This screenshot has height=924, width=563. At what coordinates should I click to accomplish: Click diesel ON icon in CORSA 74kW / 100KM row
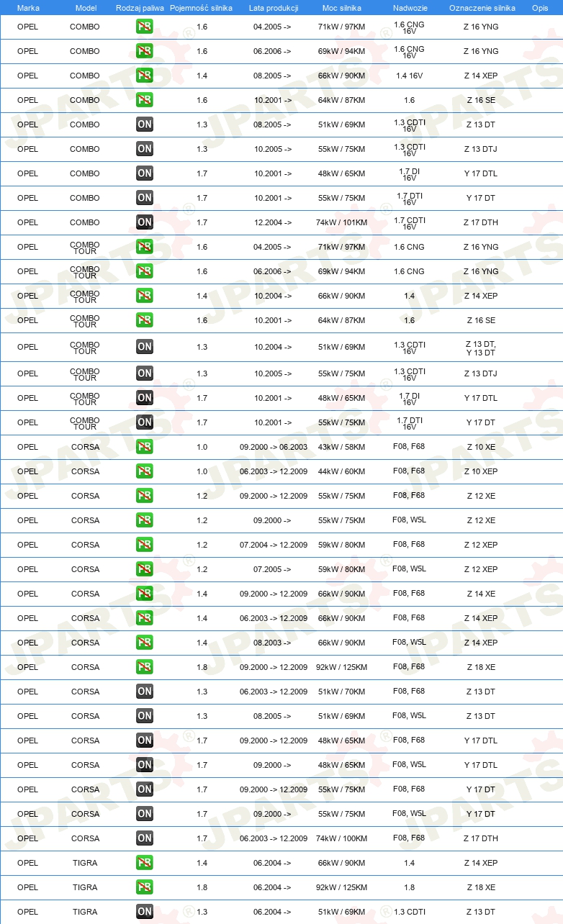145,838
